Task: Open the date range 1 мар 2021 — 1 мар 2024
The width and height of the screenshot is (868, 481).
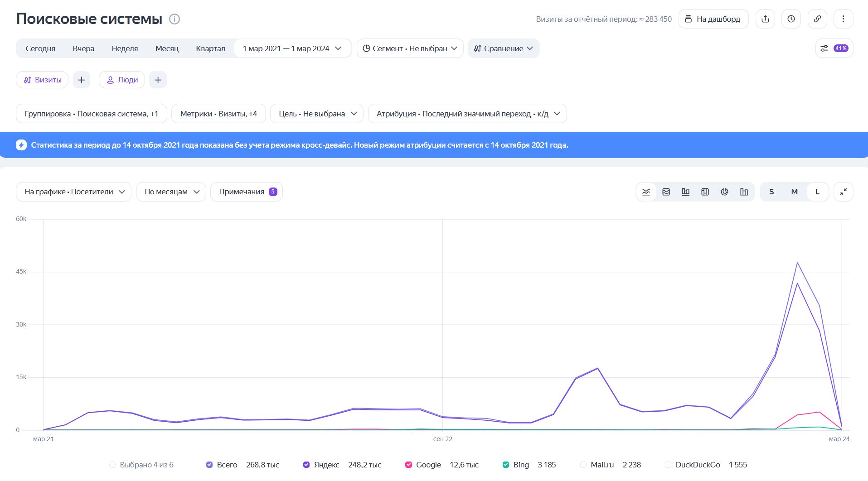Action: [292, 48]
